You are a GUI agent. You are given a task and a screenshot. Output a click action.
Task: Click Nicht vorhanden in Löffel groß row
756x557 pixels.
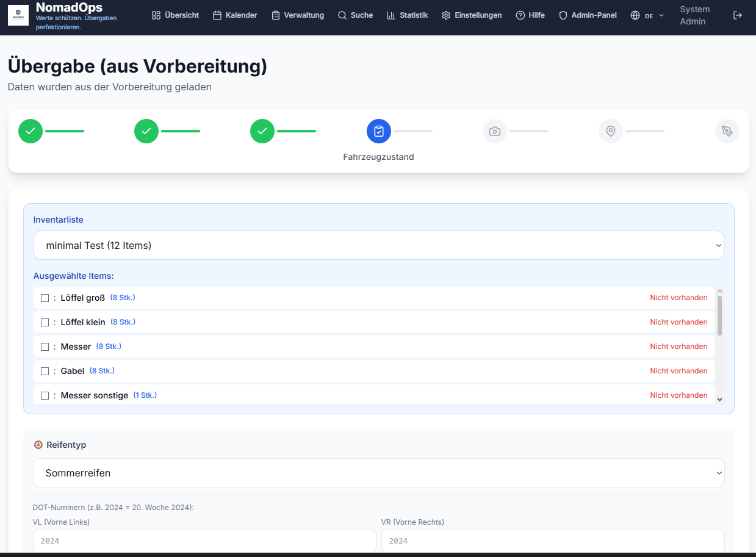click(679, 298)
